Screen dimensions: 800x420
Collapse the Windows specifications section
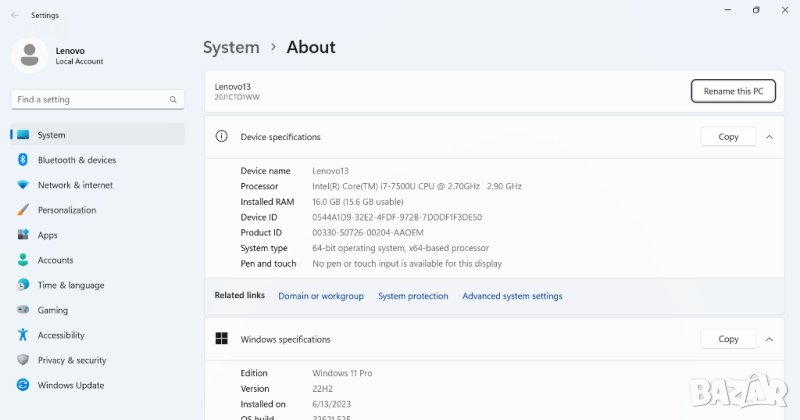point(769,339)
